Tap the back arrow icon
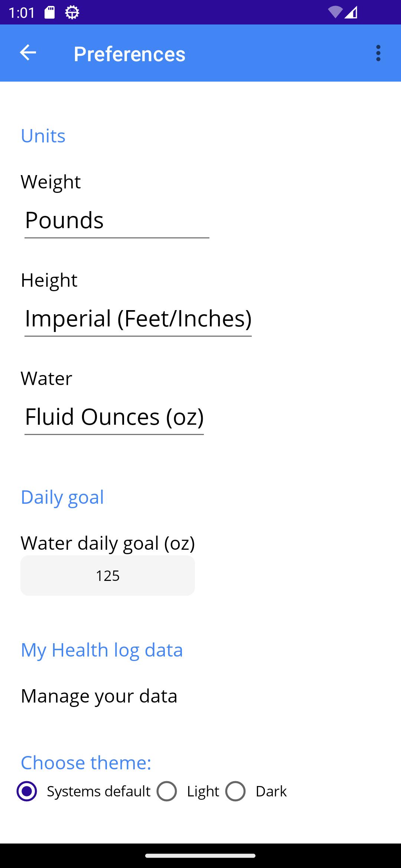The image size is (401, 868). click(28, 53)
